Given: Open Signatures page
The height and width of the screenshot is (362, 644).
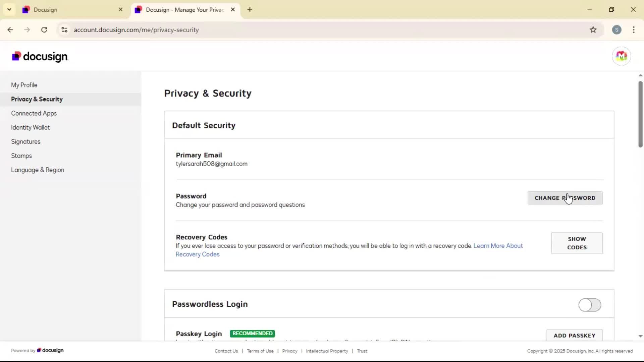Looking at the screenshot, I should tap(25, 141).
